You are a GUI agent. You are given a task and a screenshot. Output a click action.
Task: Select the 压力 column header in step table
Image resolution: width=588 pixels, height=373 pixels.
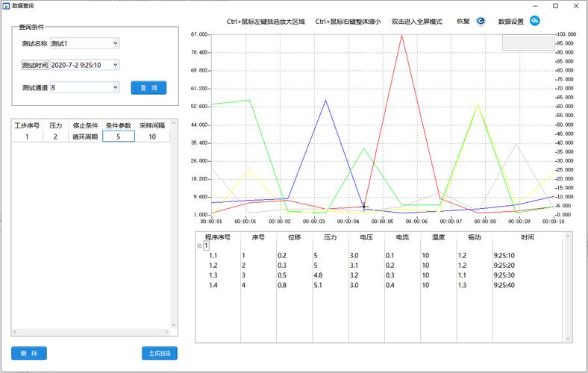point(55,125)
